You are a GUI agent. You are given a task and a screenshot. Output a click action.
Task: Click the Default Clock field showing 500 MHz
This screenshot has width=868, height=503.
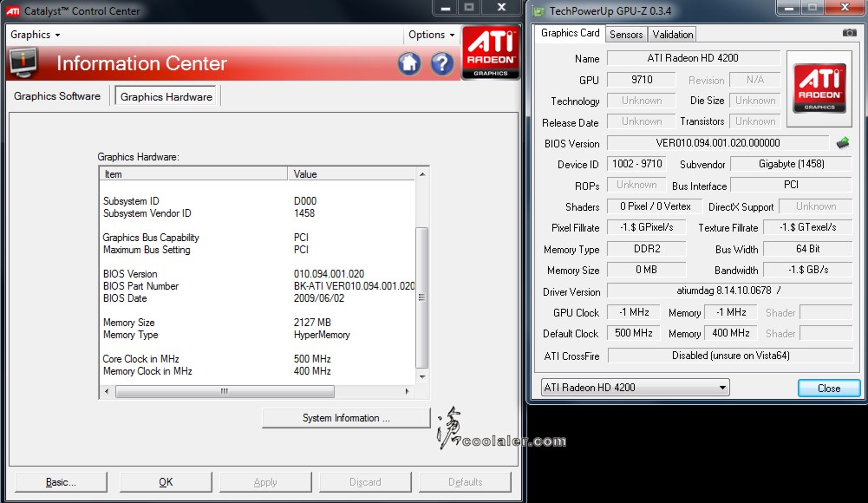point(633,333)
